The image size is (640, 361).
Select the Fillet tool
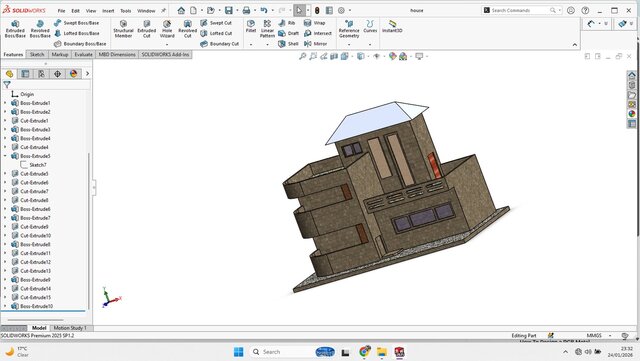tap(251, 27)
